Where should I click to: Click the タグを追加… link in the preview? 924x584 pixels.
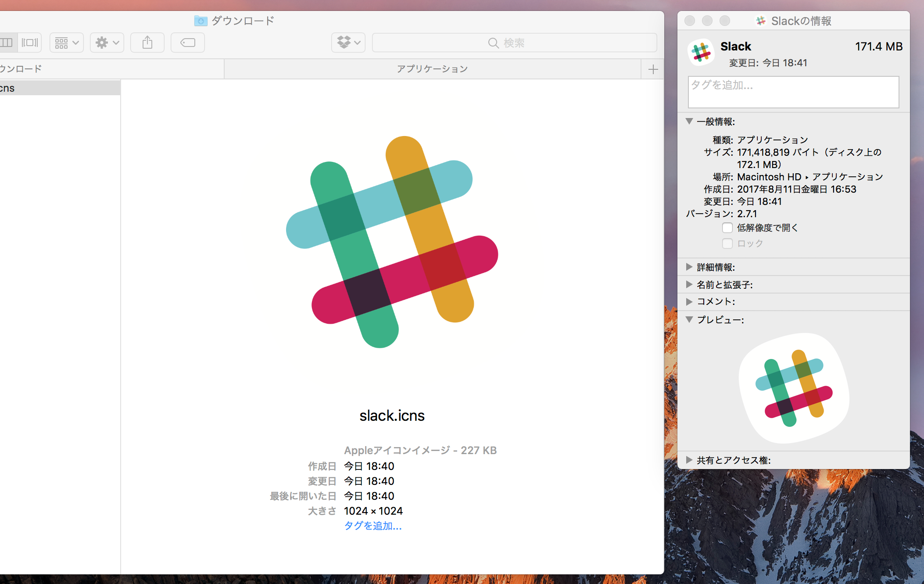point(372,526)
